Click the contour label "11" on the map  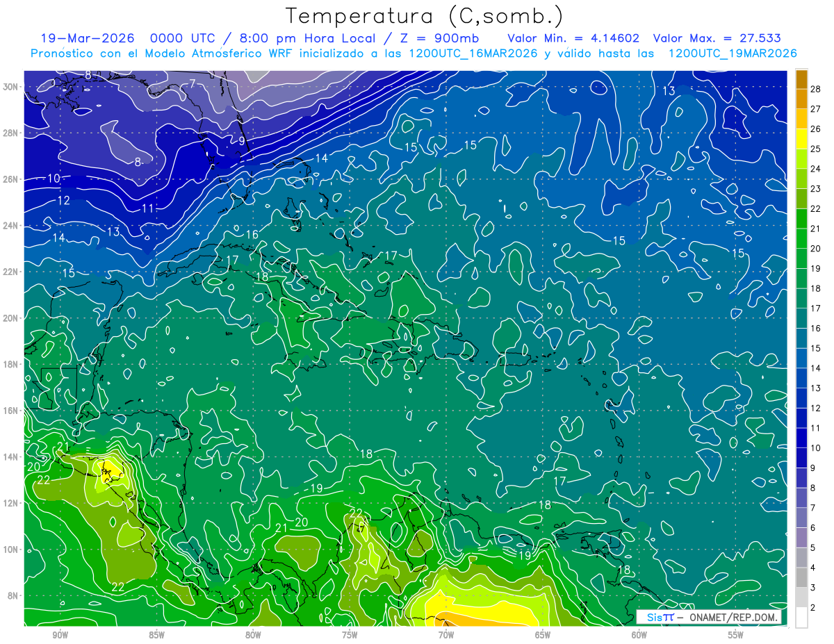pyautogui.click(x=147, y=208)
